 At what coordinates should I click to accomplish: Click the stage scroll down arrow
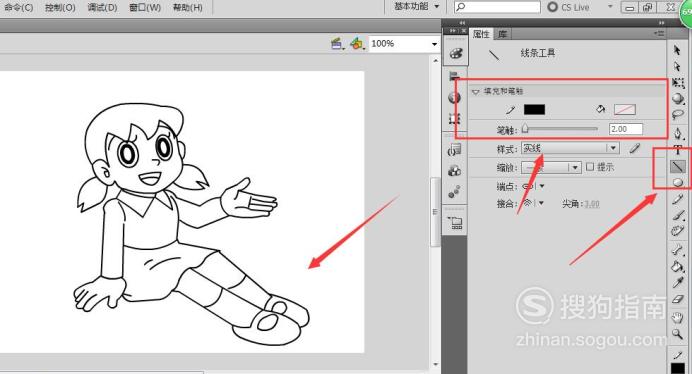click(436, 365)
